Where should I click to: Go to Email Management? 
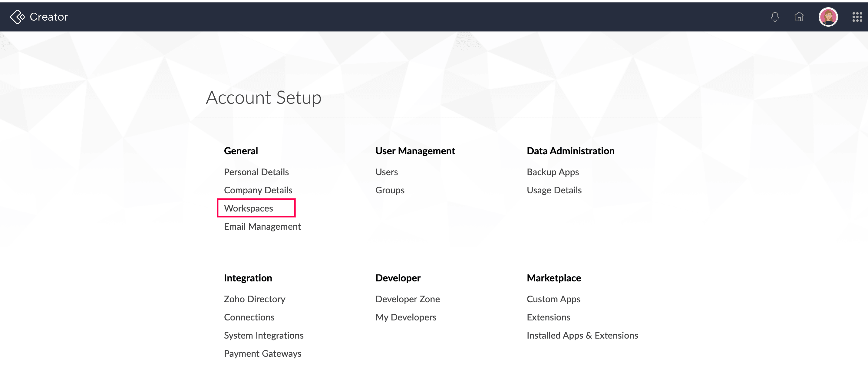(x=262, y=226)
